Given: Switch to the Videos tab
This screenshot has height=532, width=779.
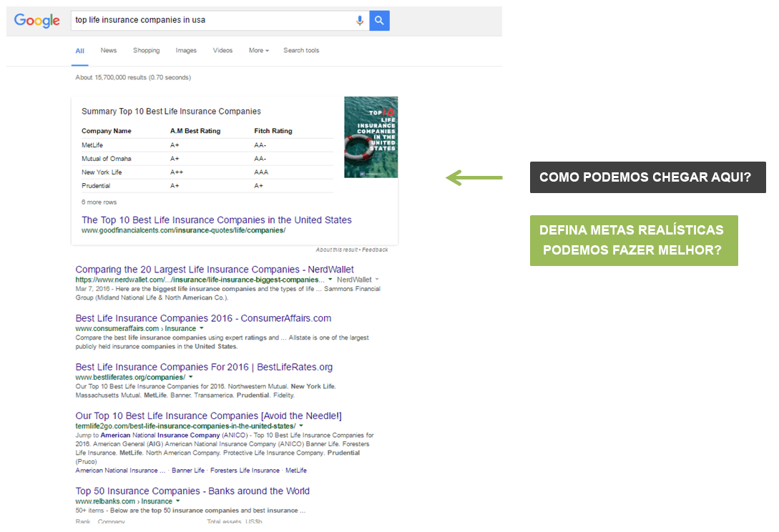Looking at the screenshot, I should [222, 50].
